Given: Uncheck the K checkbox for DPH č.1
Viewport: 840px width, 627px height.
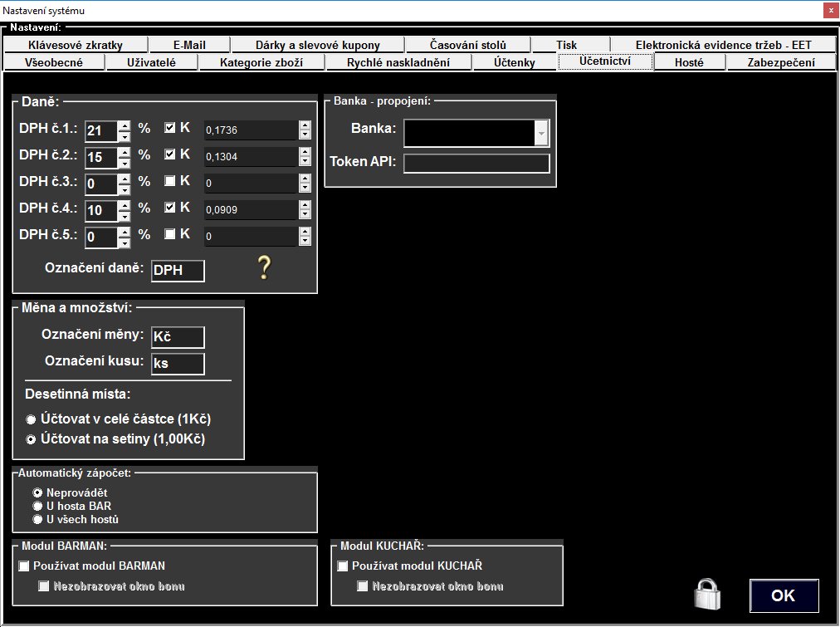Looking at the screenshot, I should pos(170,128).
